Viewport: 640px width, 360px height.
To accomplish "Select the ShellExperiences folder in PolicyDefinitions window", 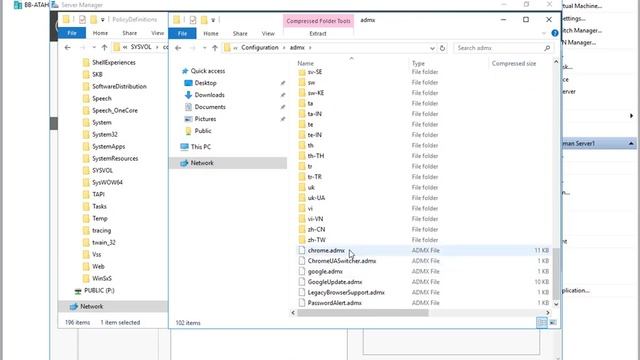I will (x=113, y=62).
